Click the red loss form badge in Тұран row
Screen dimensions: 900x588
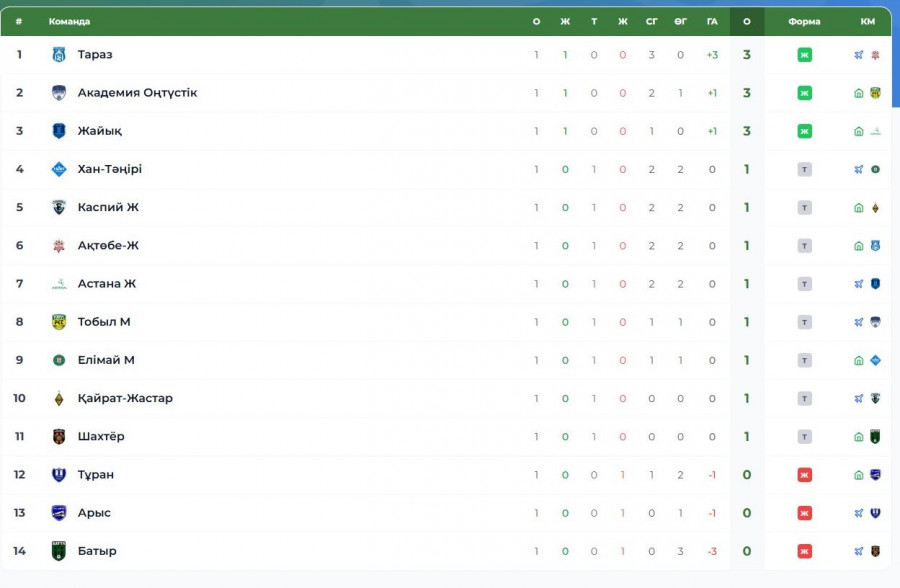(x=804, y=475)
